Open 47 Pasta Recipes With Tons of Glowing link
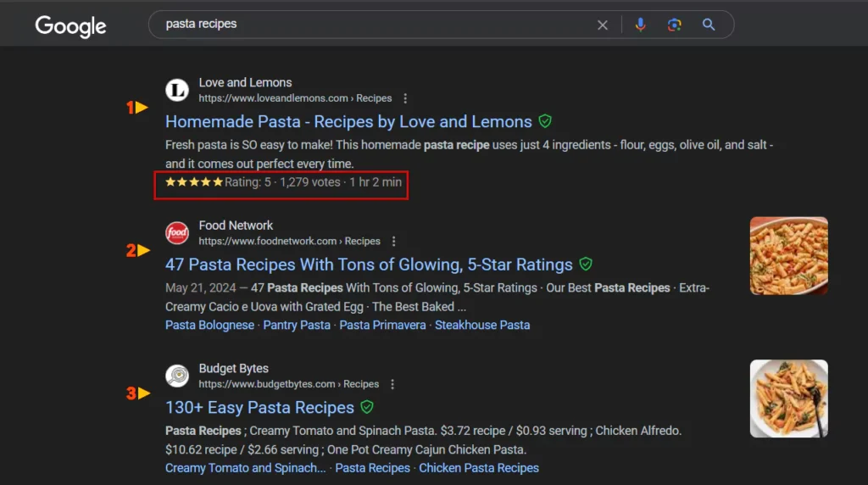The image size is (868, 485). 369,264
